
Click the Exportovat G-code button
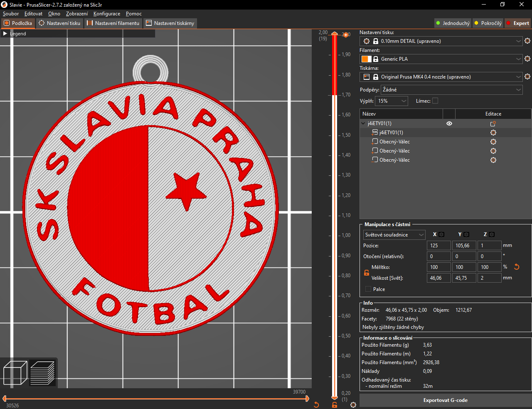445,400
